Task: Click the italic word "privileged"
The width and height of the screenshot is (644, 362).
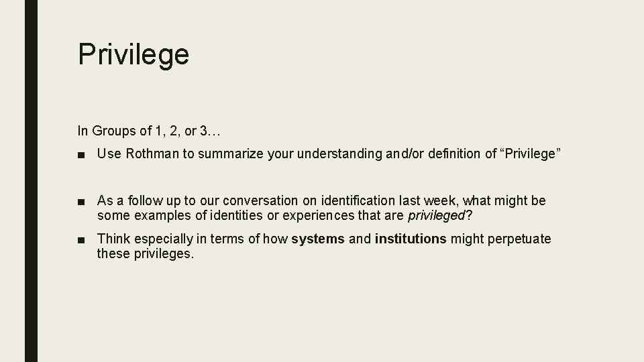Action: pyautogui.click(x=435, y=215)
